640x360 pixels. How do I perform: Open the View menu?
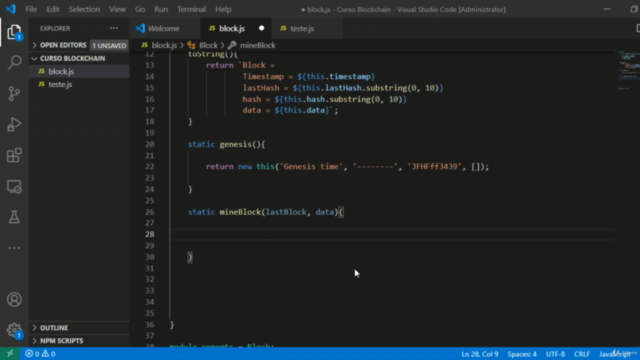(x=117, y=9)
